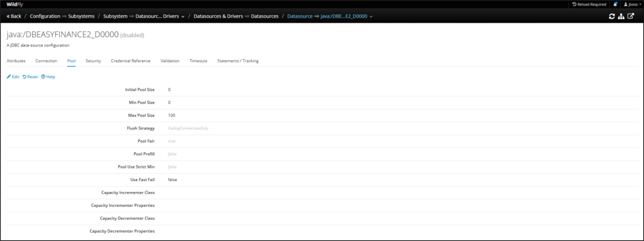The height and width of the screenshot is (241, 644).
Task: Click Configuration ⇒ Subsystems breadcrumb
Action: click(x=62, y=16)
